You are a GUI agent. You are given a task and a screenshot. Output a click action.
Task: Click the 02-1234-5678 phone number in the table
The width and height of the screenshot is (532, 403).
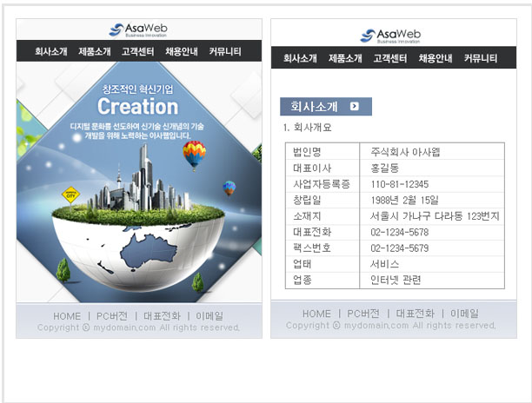399,232
